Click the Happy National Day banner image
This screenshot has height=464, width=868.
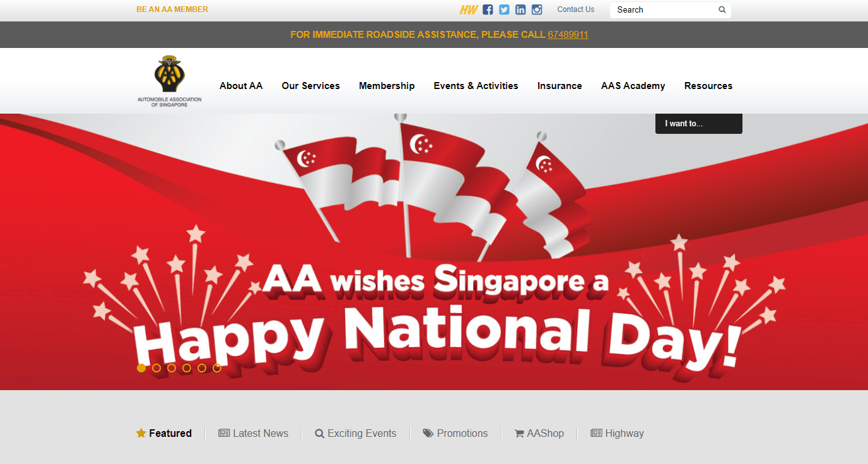coord(434,252)
